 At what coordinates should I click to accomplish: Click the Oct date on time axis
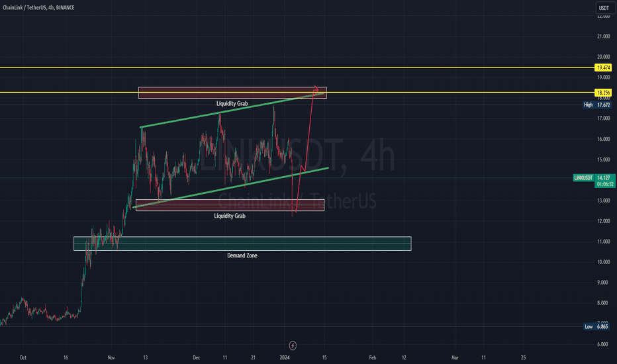tap(23, 357)
